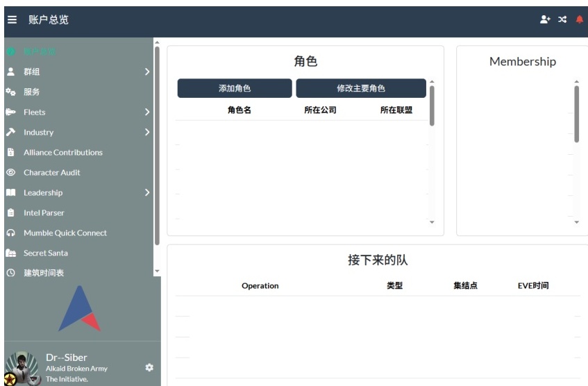Click the Membership panel scrollbar

(576, 115)
